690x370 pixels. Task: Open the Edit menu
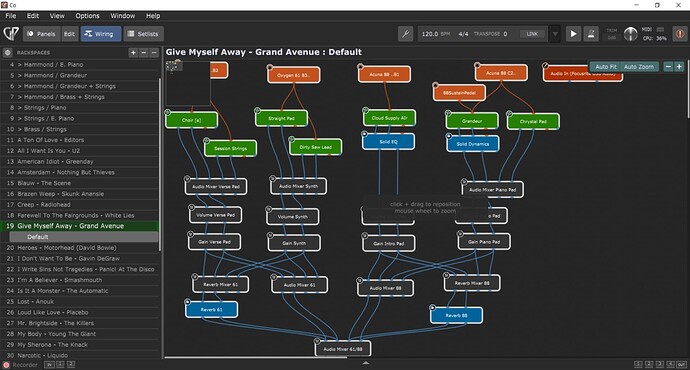[33, 16]
